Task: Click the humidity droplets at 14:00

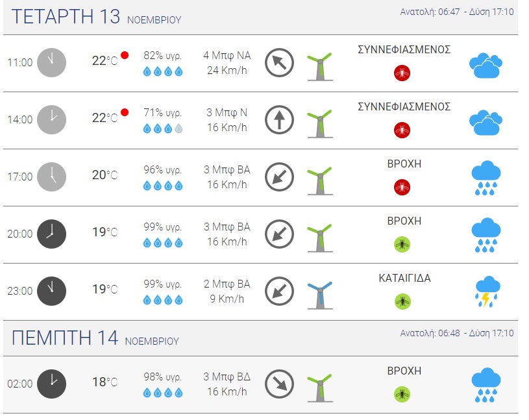Action: click(163, 129)
